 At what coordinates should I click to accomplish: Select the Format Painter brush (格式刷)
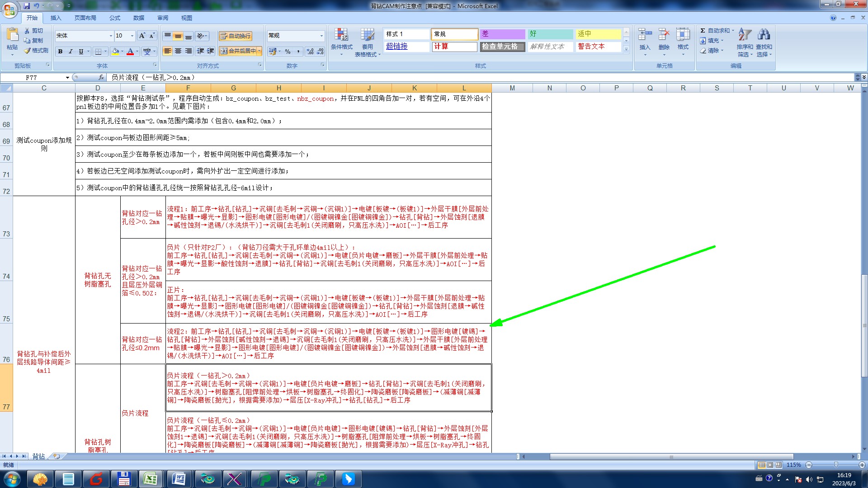coord(36,51)
